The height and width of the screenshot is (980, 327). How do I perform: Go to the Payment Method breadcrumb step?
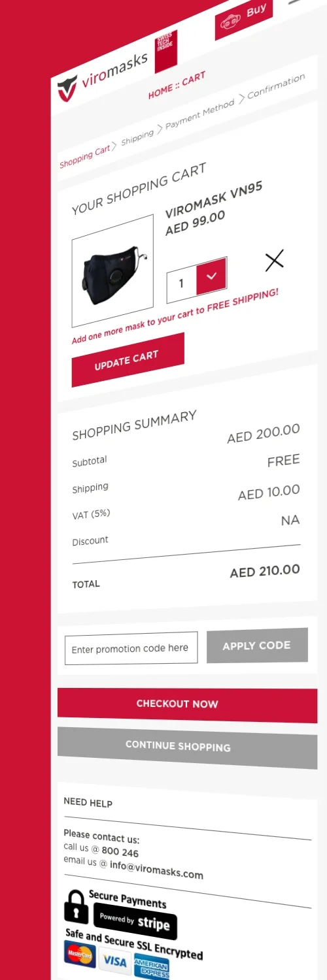(x=199, y=116)
